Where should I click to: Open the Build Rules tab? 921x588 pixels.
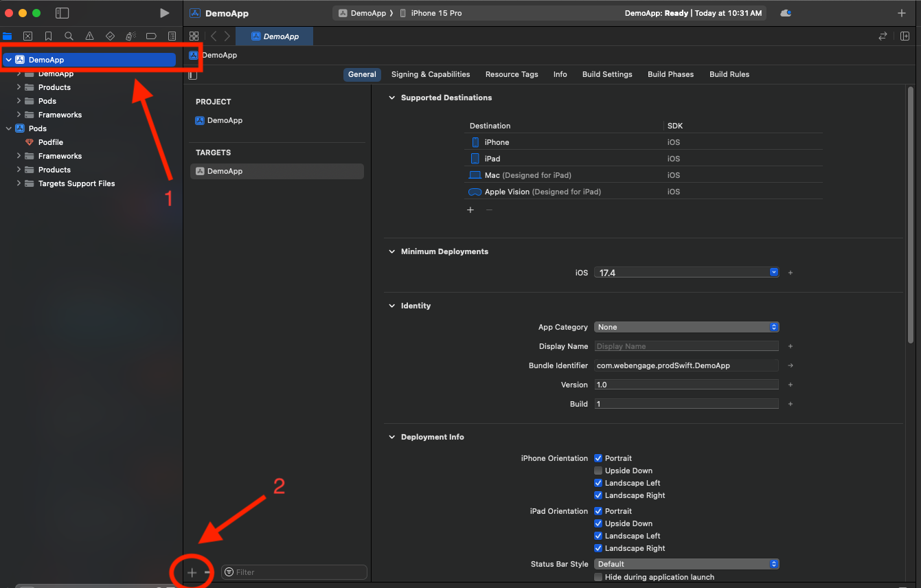[729, 74]
